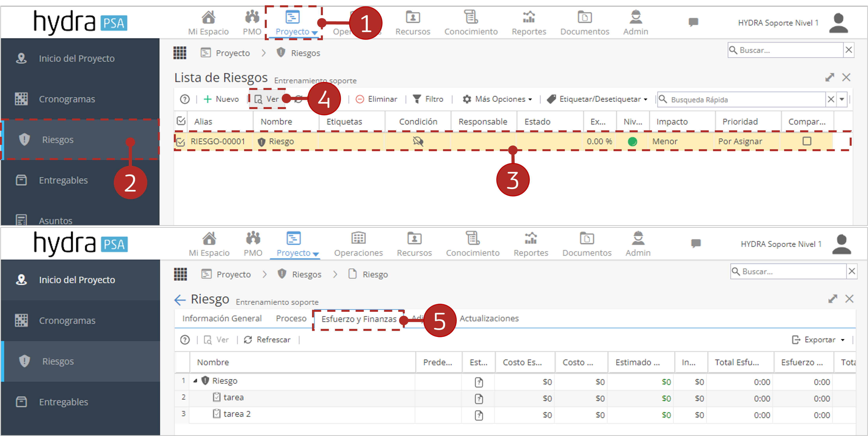Open the chat message bubble icon
This screenshot has height=436, width=868.
click(x=693, y=22)
